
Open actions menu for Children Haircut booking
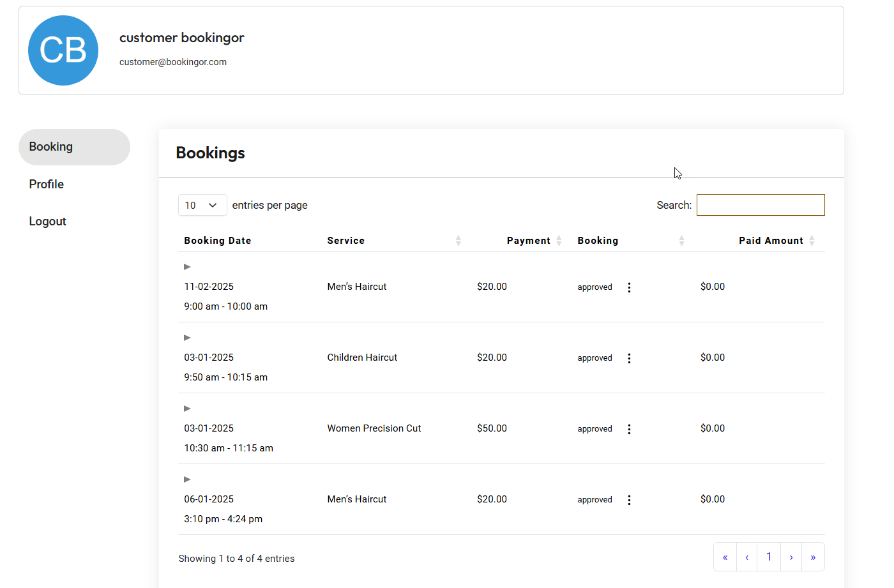[x=629, y=358]
